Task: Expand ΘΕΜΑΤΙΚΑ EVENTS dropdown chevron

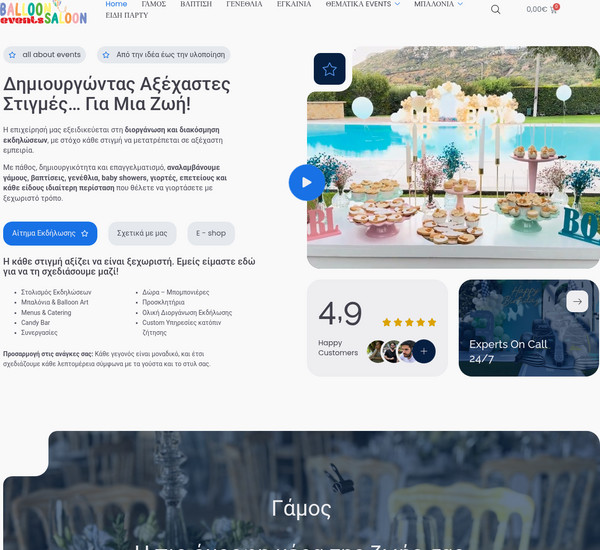Action: click(x=397, y=4)
